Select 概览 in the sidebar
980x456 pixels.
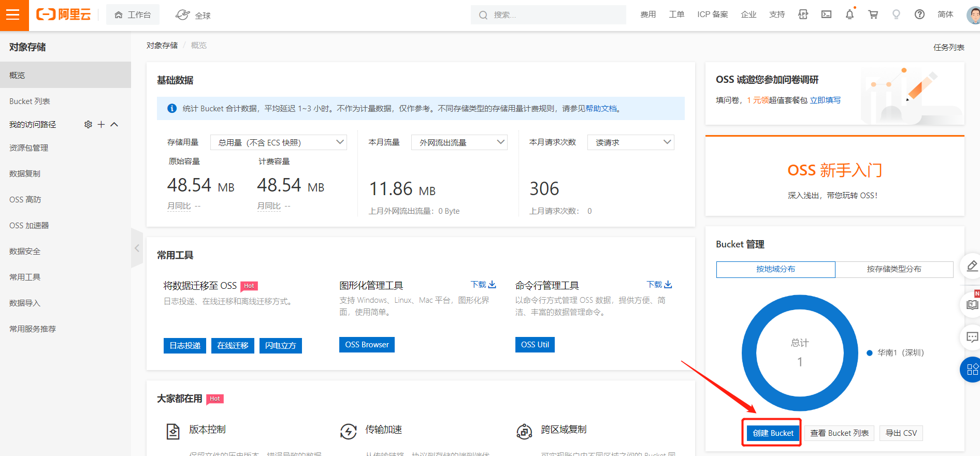click(x=65, y=75)
